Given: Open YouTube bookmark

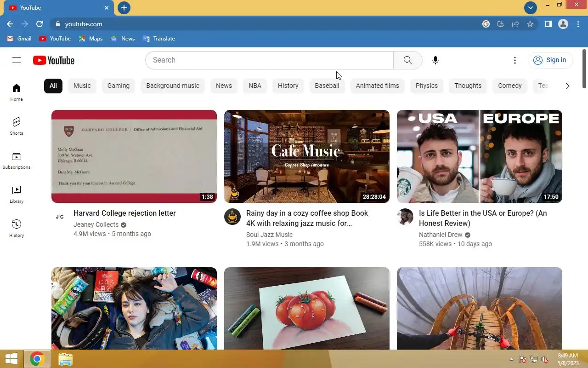Looking at the screenshot, I should pos(55,39).
